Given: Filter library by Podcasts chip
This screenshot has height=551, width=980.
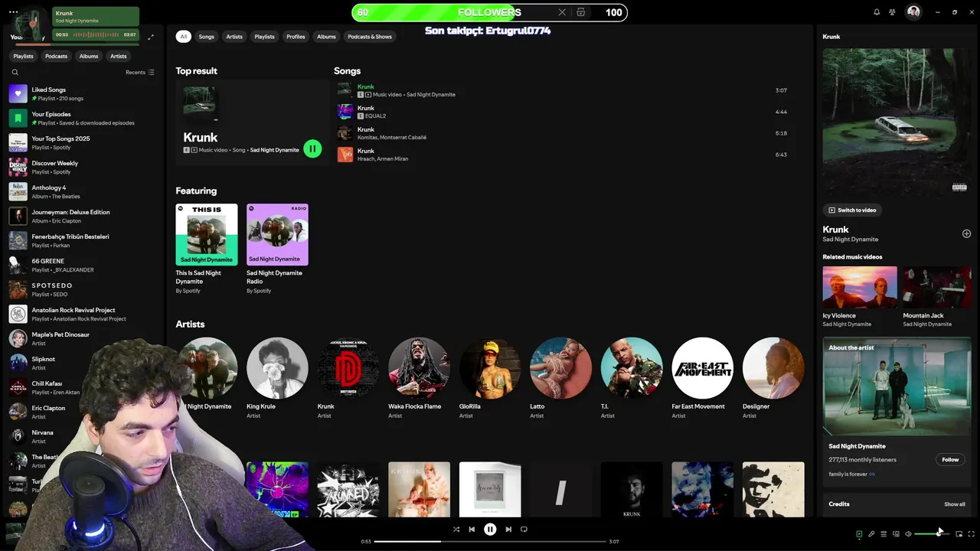Looking at the screenshot, I should coord(56,56).
